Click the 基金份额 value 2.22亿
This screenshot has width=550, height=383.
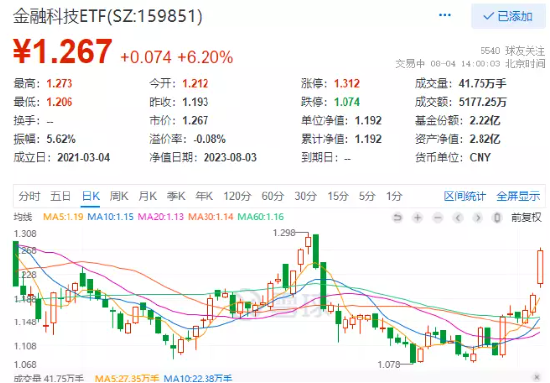[x=485, y=120]
